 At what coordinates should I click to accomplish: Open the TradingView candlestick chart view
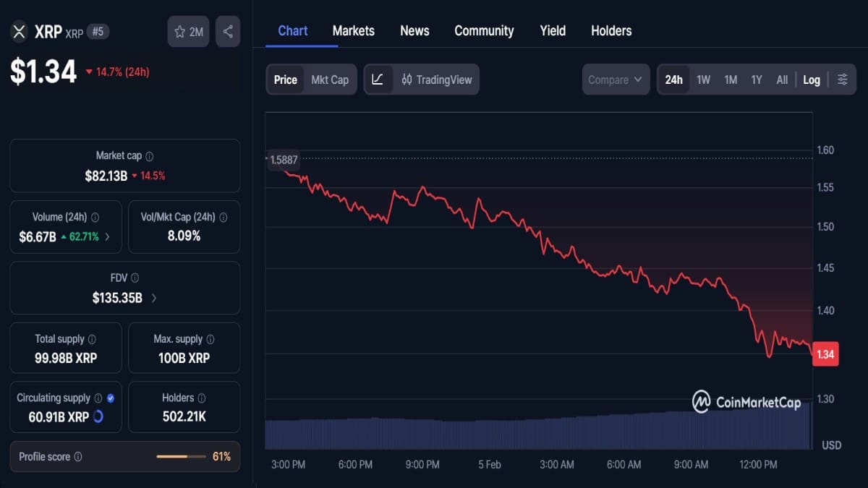tap(436, 80)
